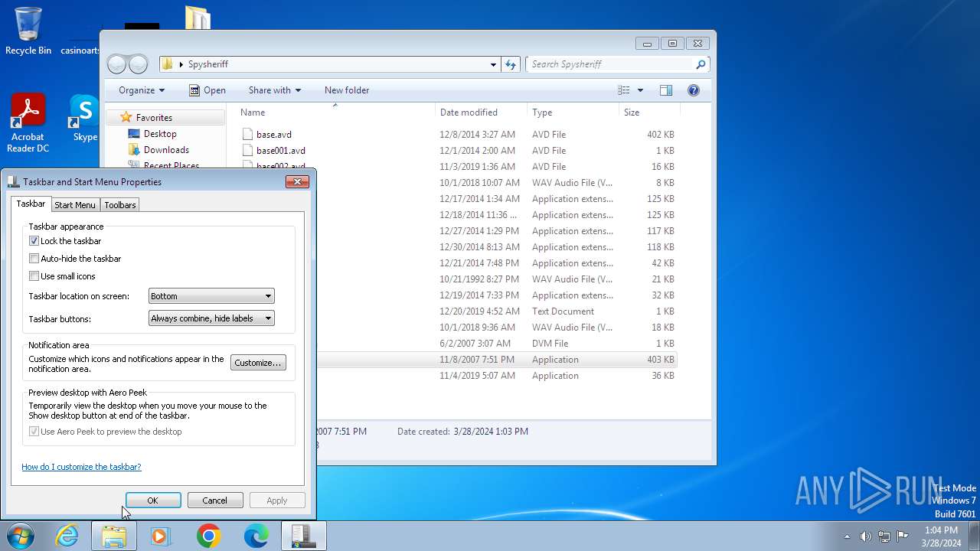980x551 pixels.
Task: Change view icon in Explorer toolbar
Action: [624, 90]
